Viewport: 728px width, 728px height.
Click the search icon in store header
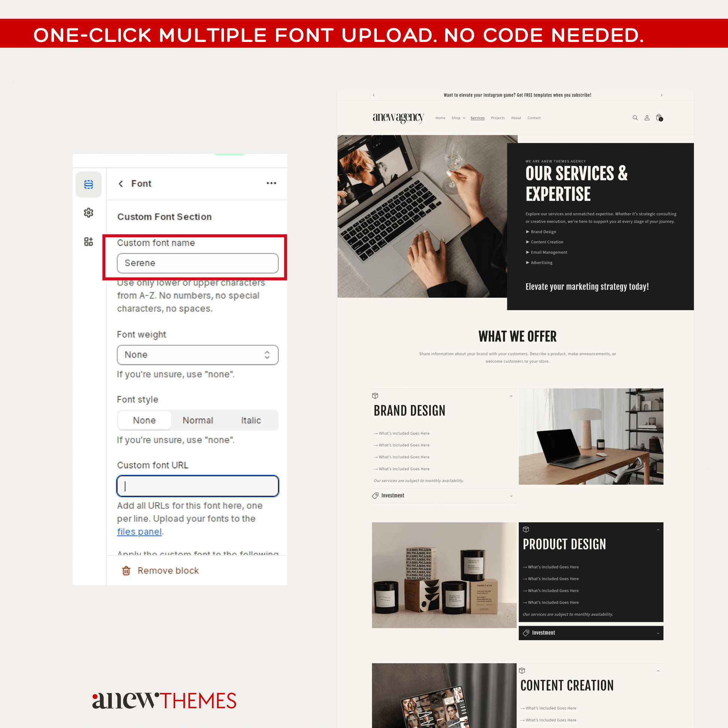635,118
